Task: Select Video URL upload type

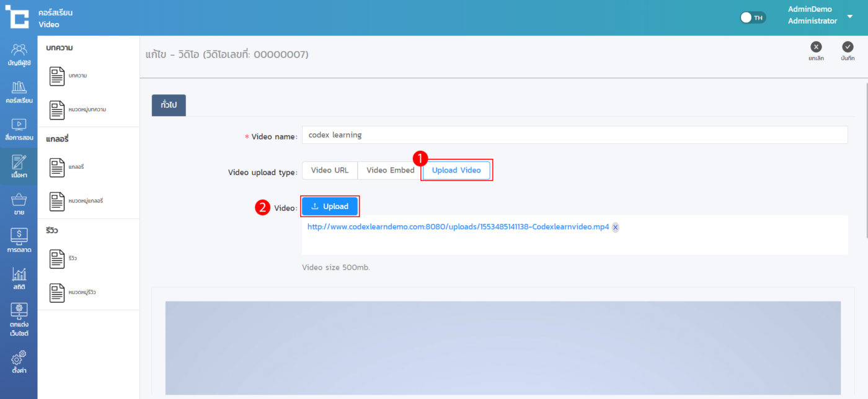Action: click(329, 171)
